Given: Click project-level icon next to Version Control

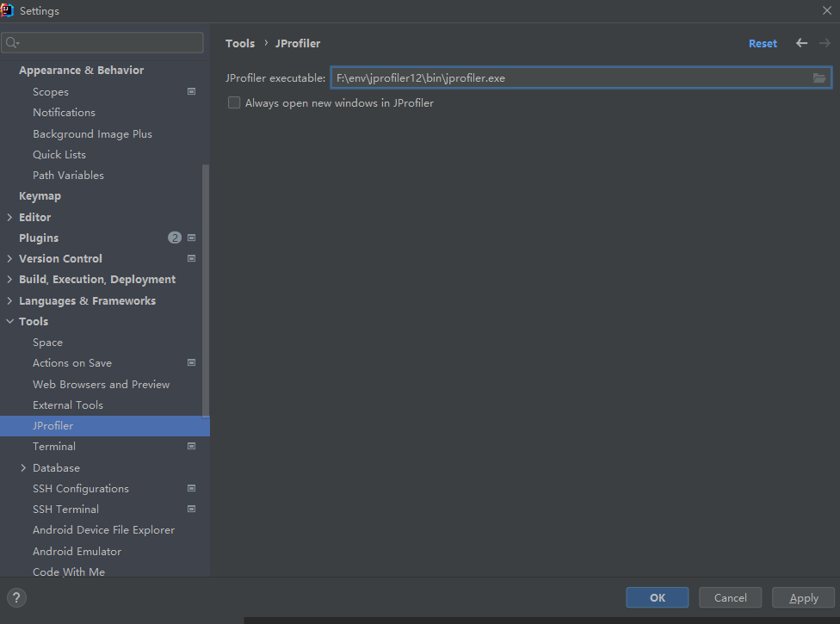Looking at the screenshot, I should [191, 259].
